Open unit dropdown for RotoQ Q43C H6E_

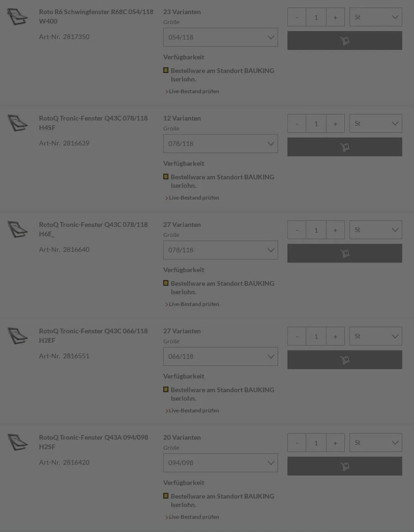pos(376,230)
